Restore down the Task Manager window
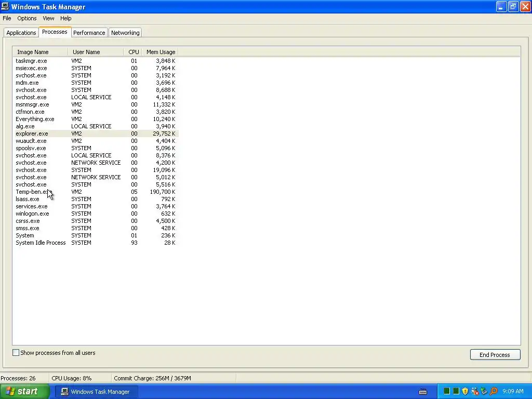This screenshot has height=399, width=532. coord(513,6)
